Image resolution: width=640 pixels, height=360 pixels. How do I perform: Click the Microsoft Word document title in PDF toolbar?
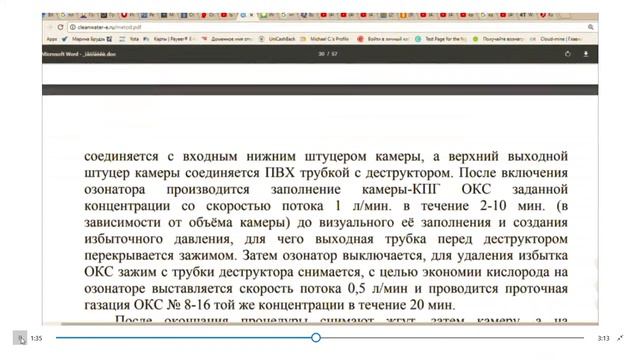coord(79,54)
